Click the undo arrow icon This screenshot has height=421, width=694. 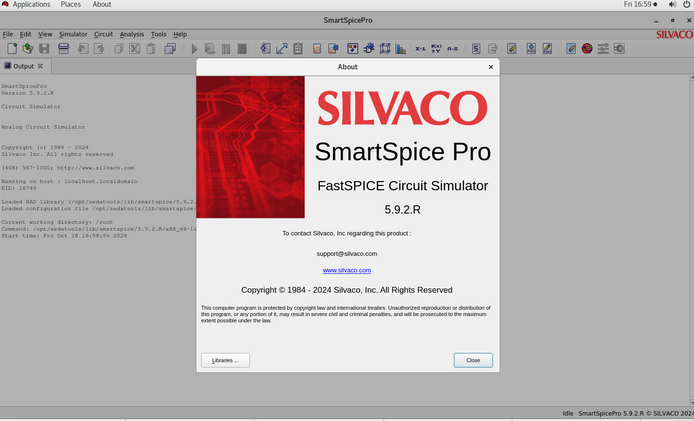[x=83, y=49]
